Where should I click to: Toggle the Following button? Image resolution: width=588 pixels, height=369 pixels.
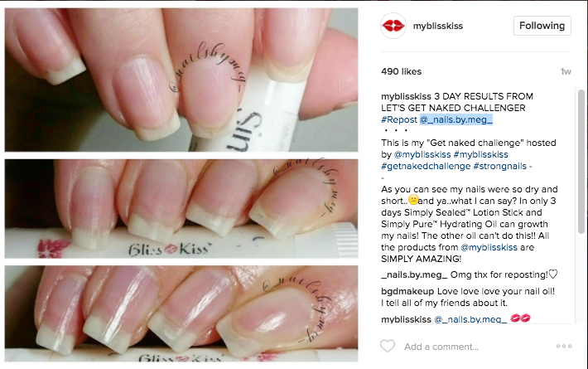click(542, 26)
